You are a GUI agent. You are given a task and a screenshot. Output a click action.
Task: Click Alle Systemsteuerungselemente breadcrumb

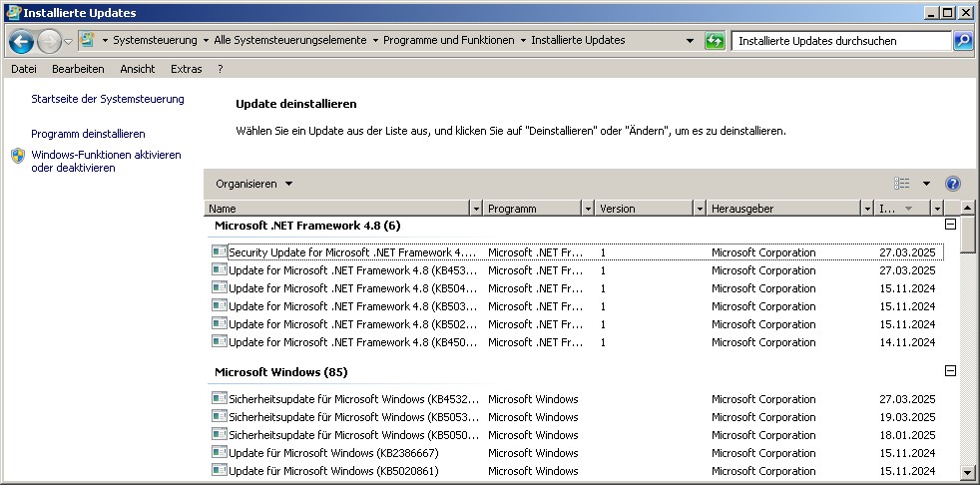[x=290, y=40]
